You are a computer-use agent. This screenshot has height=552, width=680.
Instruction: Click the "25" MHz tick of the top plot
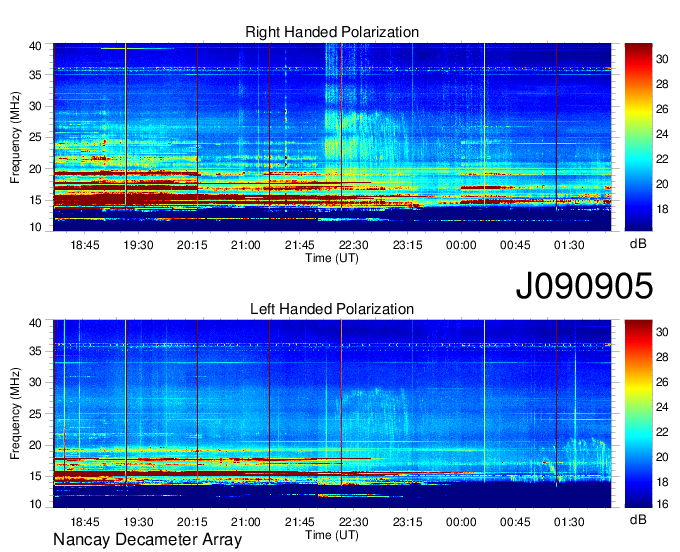35,137
